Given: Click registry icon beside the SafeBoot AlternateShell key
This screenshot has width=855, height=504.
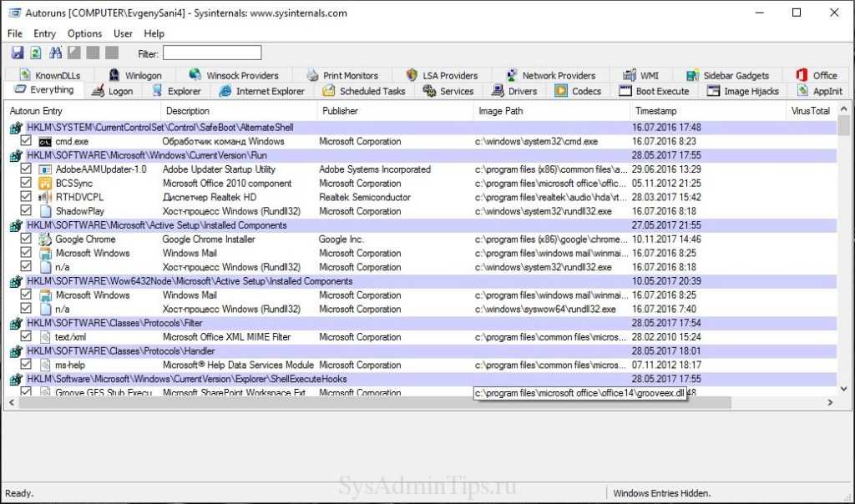Looking at the screenshot, I should pos(16,128).
